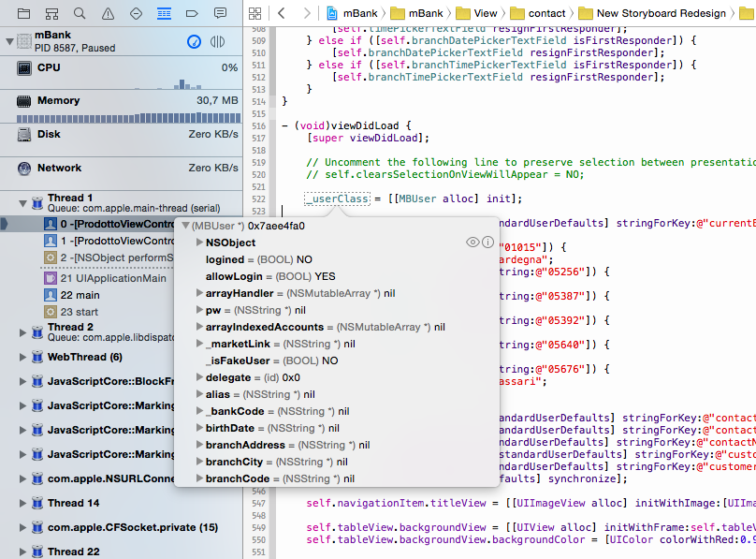756x559 pixels.
Task: Click gutter line number 522
Action: coord(258,199)
